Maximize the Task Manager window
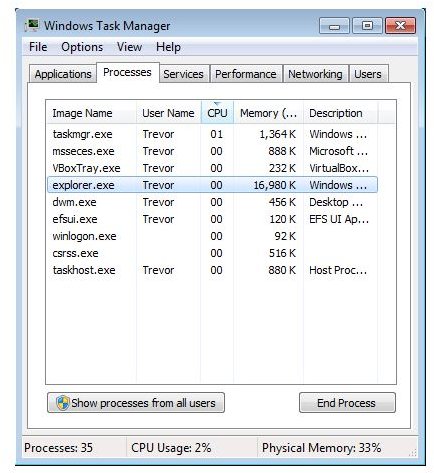The height and width of the screenshot is (473, 434). pyautogui.click(x=367, y=26)
